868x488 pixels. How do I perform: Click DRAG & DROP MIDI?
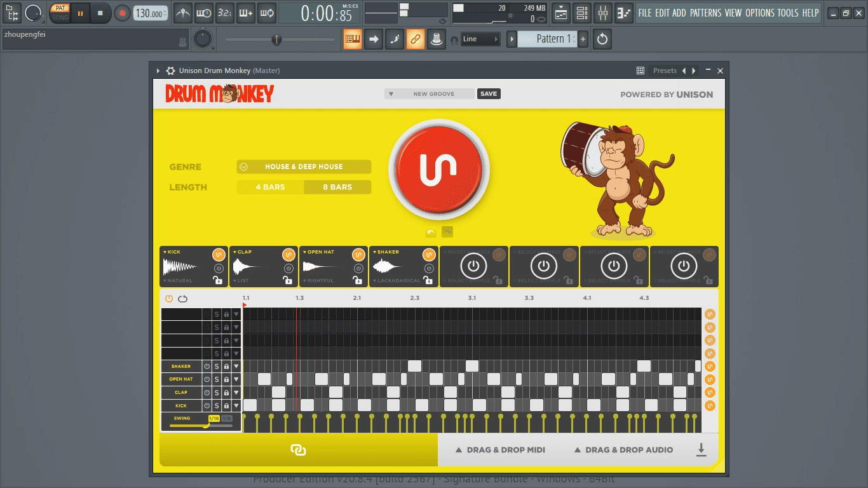coord(500,450)
